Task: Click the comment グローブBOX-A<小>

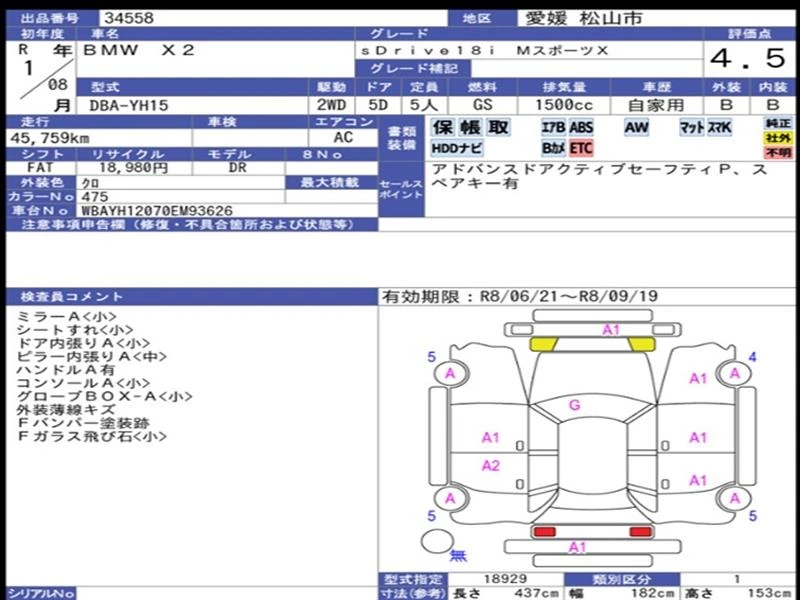Action: (104, 396)
